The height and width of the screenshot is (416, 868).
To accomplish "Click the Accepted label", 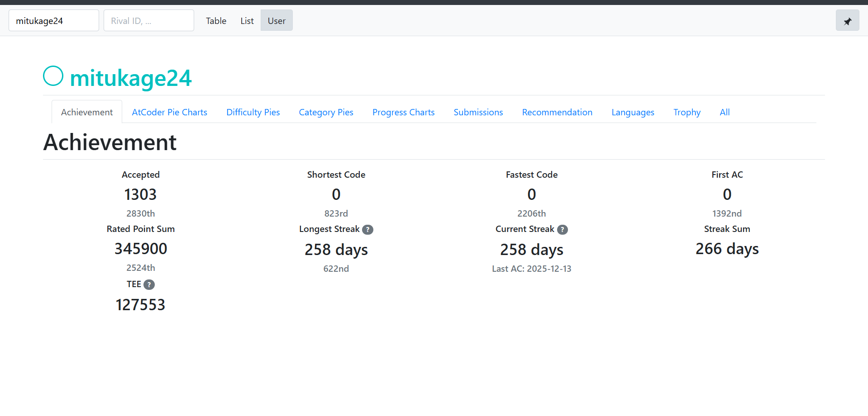I will (141, 175).
